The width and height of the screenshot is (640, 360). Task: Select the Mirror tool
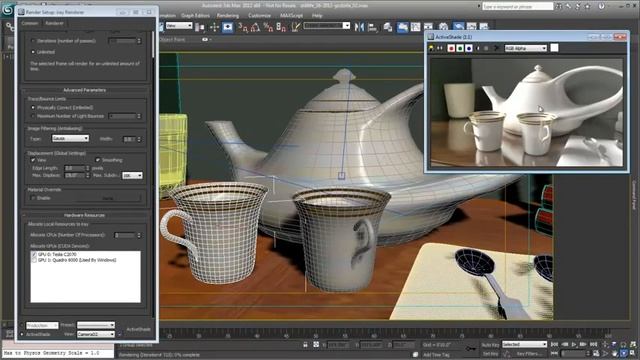(x=359, y=27)
